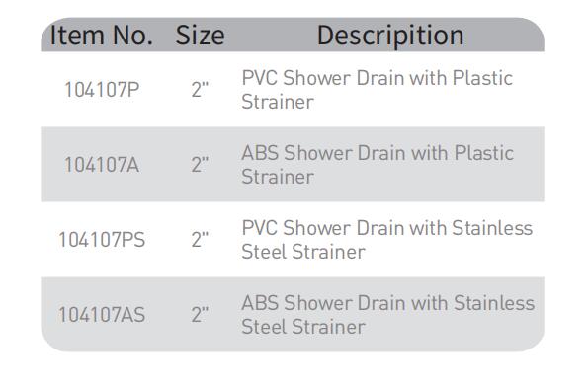Click ABS Shower Drain with Stainless Steel Strainer
The image size is (588, 388).
click(388, 315)
